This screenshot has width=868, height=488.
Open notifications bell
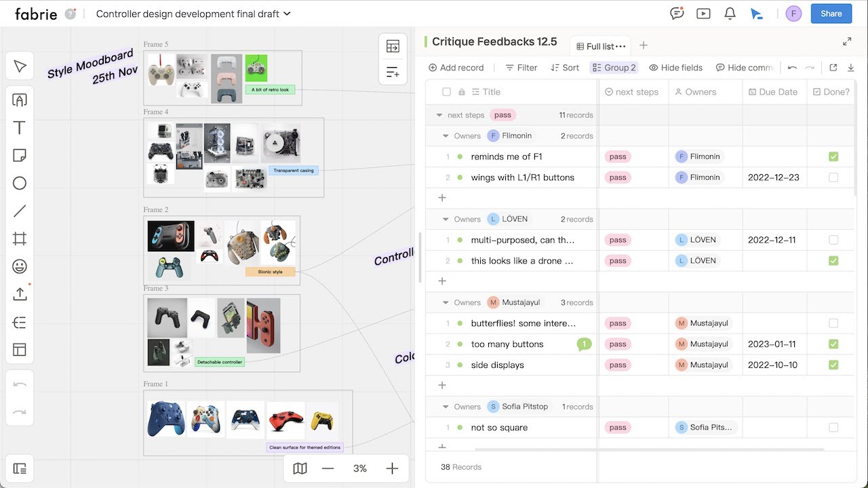click(730, 14)
